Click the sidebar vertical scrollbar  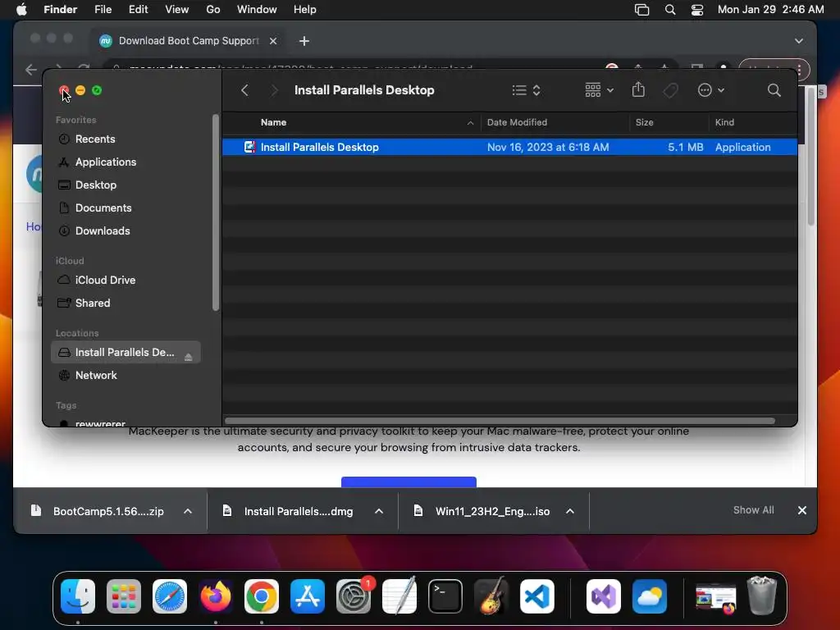point(216,212)
